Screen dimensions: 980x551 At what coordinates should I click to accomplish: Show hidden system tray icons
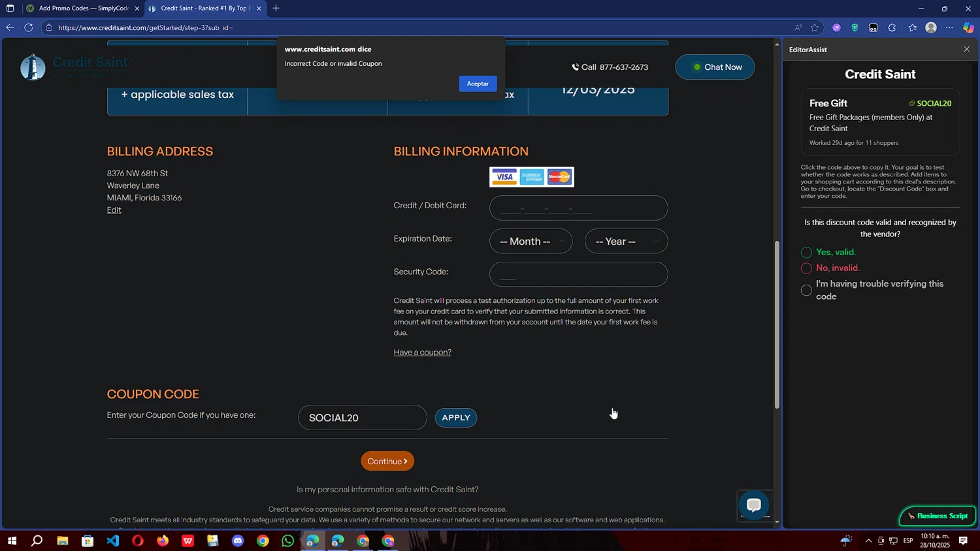(868, 541)
